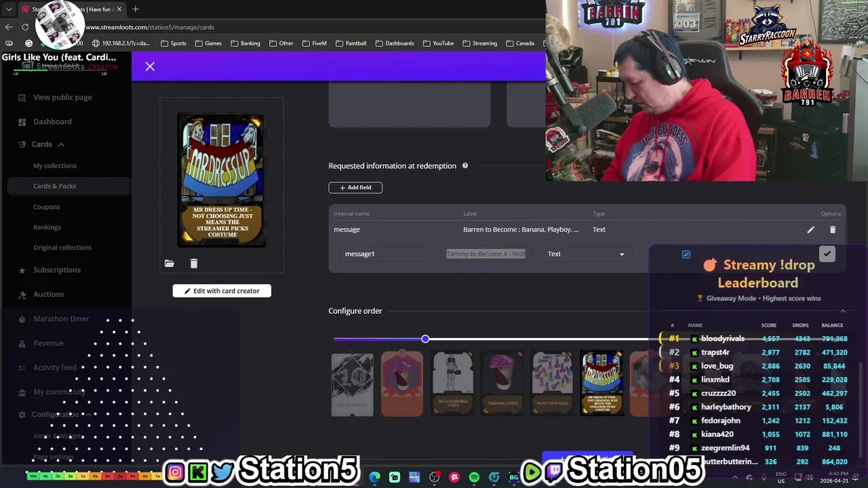Collapse the Cards section in the sidebar
Viewport: 868px width, 488px height.
60,144
